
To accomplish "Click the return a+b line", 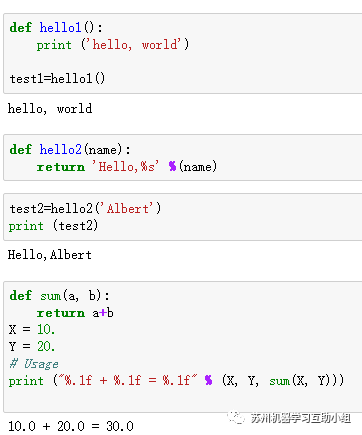I will (x=75, y=313).
